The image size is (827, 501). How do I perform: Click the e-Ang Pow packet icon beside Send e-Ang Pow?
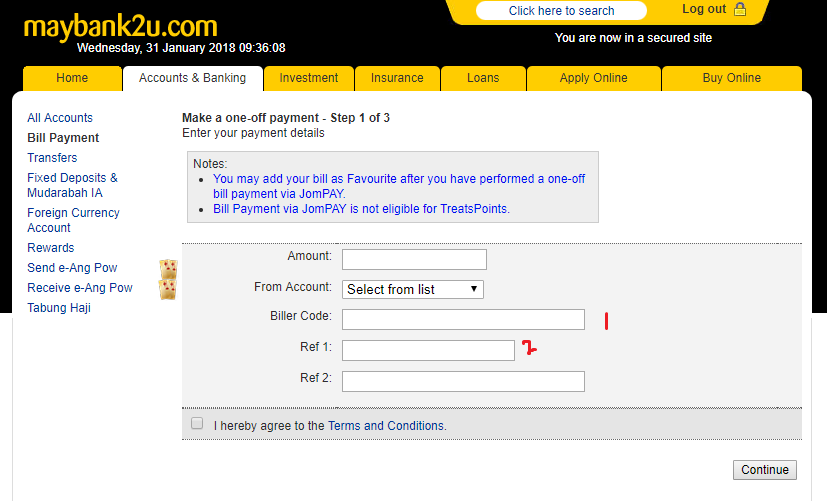pos(168,269)
